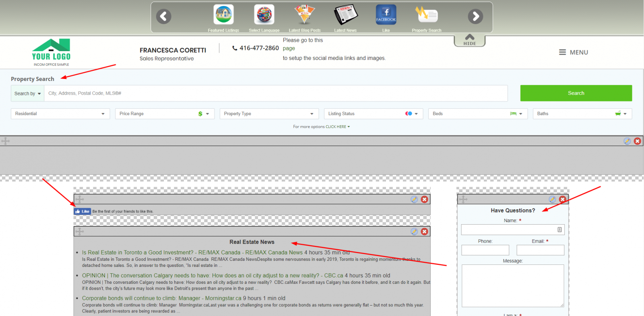This screenshot has height=316, width=644.
Task: Click the city, address, postal code search field
Action: point(276,93)
